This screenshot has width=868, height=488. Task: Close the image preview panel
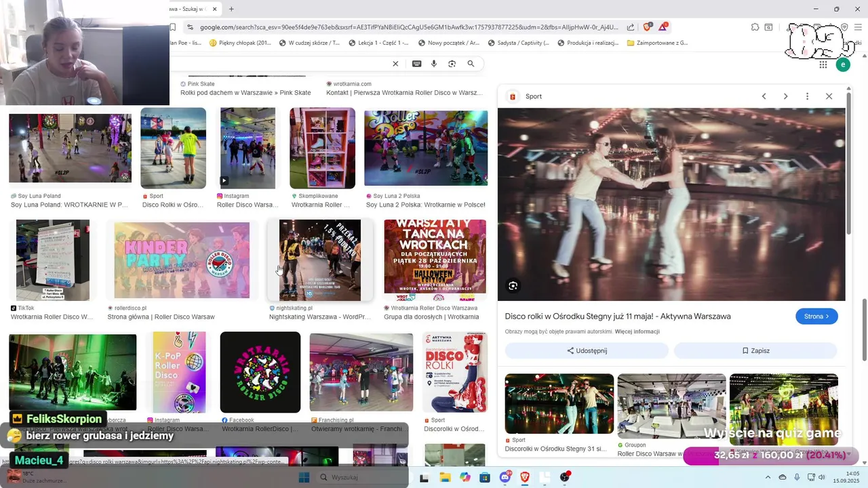click(x=829, y=96)
